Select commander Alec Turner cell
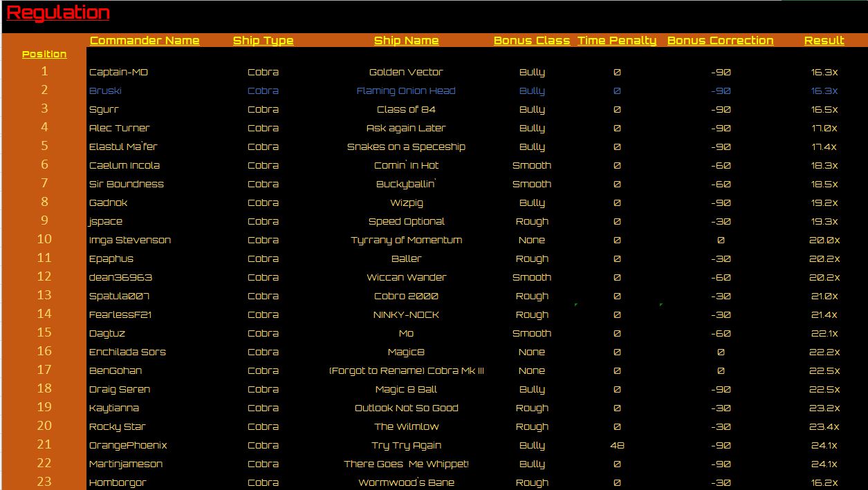The height and width of the screenshot is (490, 868). (x=119, y=128)
